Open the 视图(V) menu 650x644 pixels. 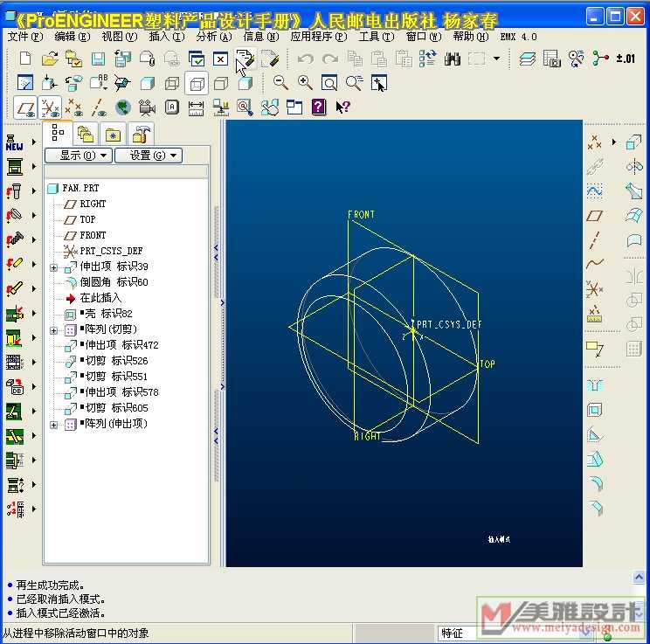pos(120,37)
